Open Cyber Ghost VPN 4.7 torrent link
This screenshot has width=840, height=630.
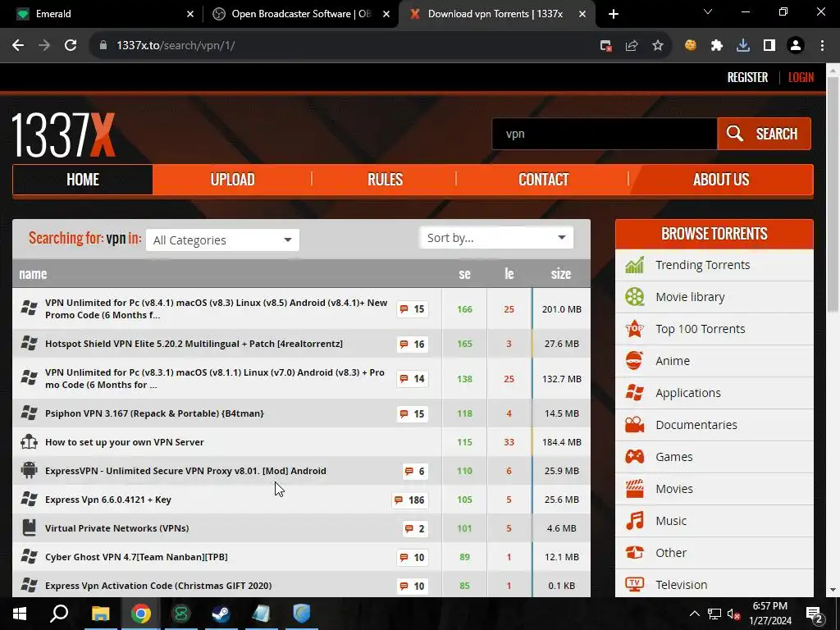click(x=136, y=557)
